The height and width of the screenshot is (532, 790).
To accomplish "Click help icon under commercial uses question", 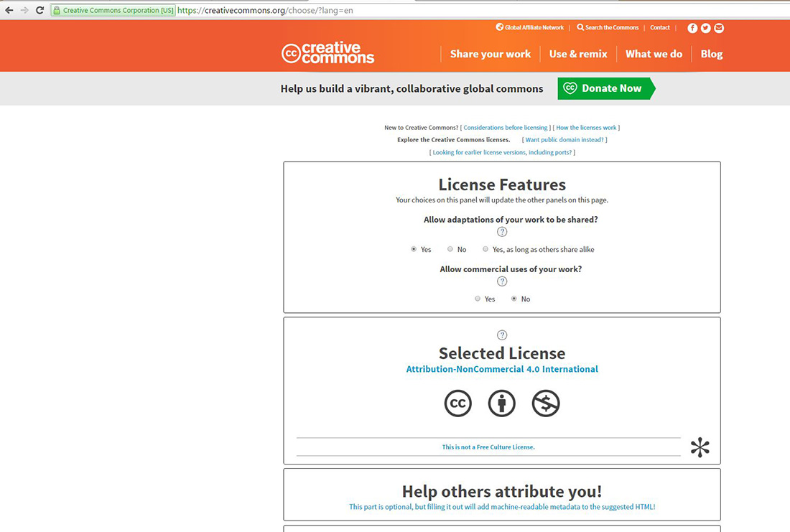I will click(x=502, y=281).
